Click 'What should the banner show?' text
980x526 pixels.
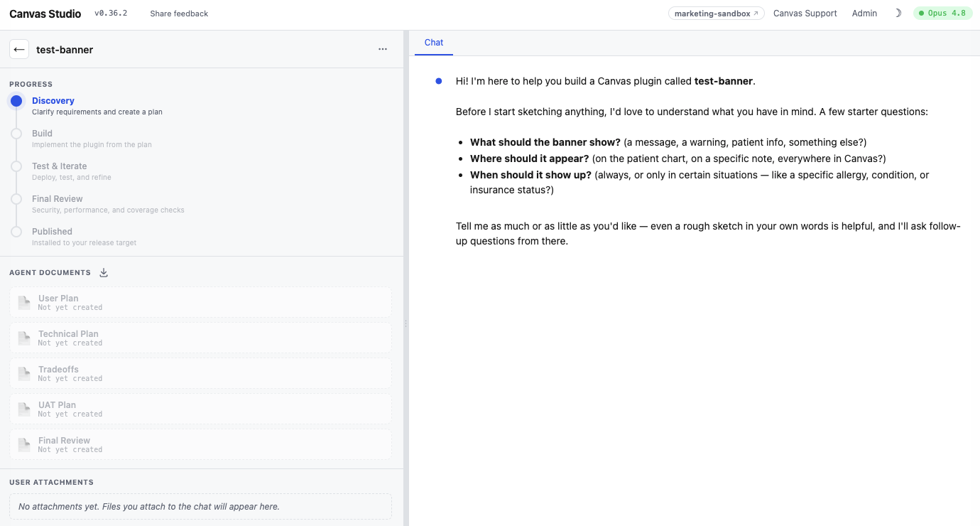[545, 142]
